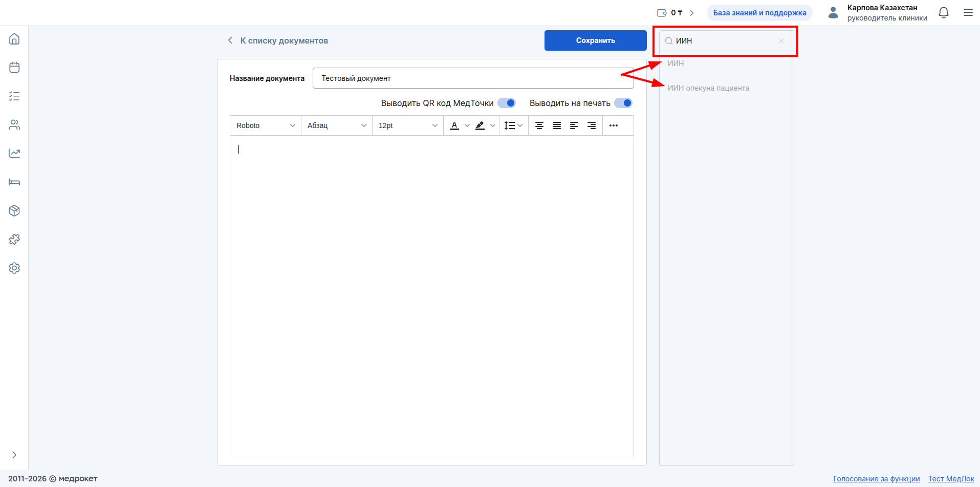Open the 12pt font size dropdown
This screenshot has width=980, height=487.
[407, 125]
